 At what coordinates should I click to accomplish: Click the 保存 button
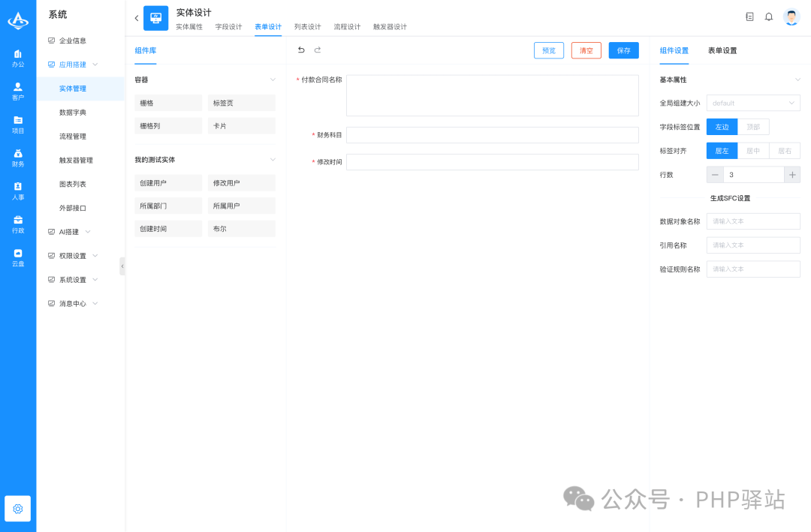(x=624, y=50)
